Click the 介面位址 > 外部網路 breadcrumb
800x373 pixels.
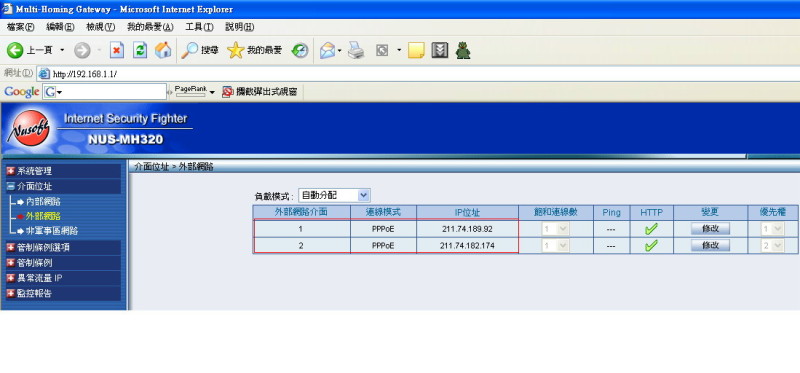(x=173, y=167)
